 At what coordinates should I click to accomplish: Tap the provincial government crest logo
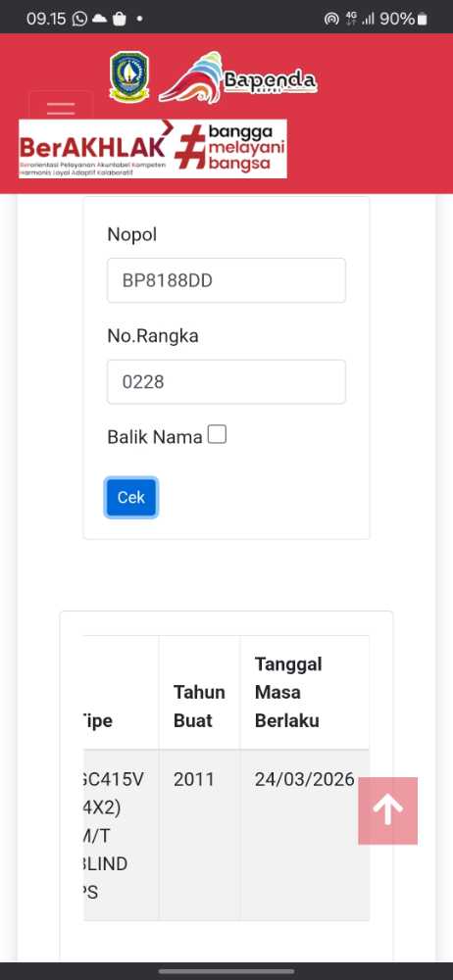click(129, 76)
